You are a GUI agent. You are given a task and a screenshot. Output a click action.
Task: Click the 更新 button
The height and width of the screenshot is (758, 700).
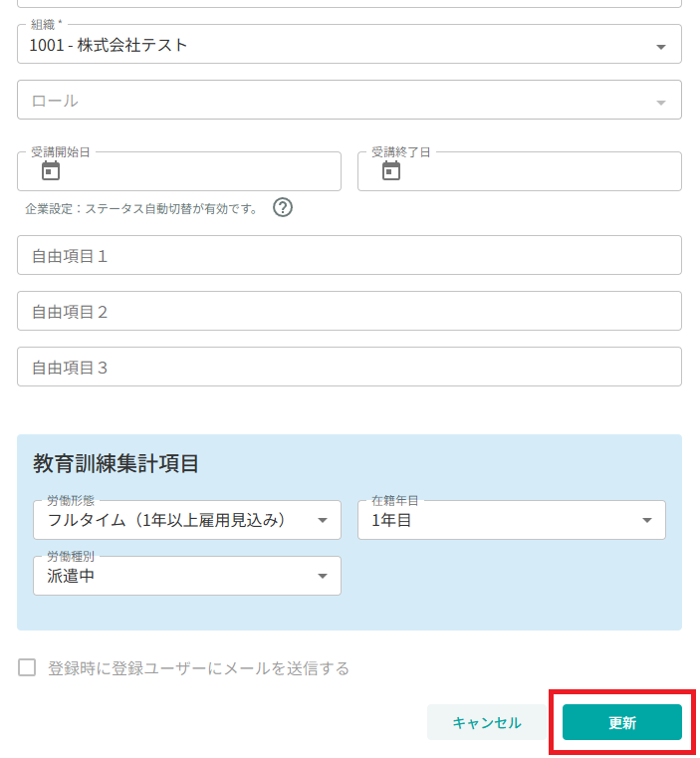(x=621, y=722)
